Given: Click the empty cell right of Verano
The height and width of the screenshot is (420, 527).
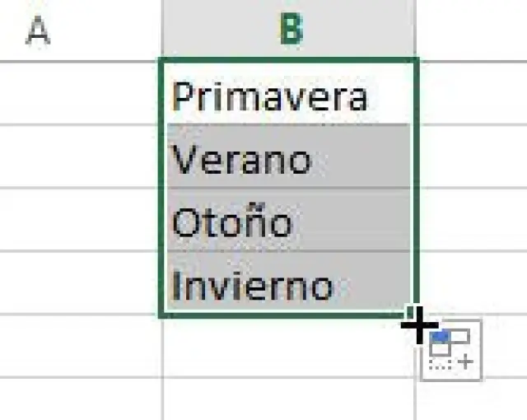Looking at the screenshot, I should [473, 157].
